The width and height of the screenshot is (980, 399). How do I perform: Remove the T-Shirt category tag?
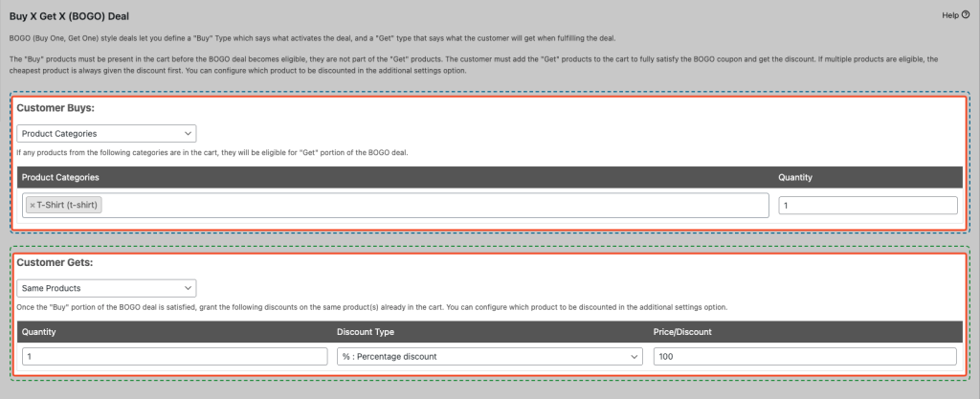click(32, 205)
